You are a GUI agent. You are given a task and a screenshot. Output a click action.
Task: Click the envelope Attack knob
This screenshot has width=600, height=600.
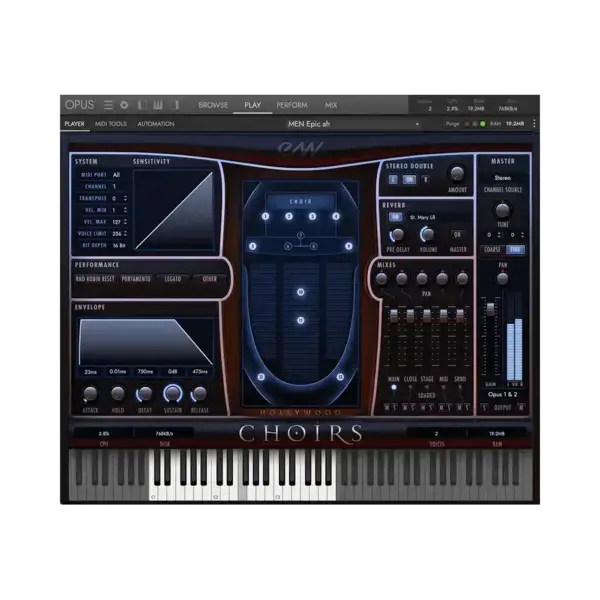(90, 394)
